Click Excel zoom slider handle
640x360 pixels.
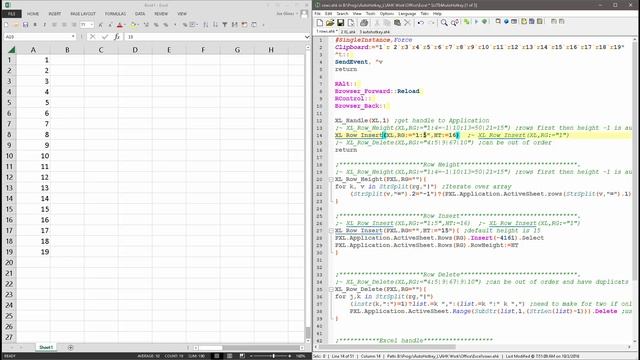click(273, 356)
